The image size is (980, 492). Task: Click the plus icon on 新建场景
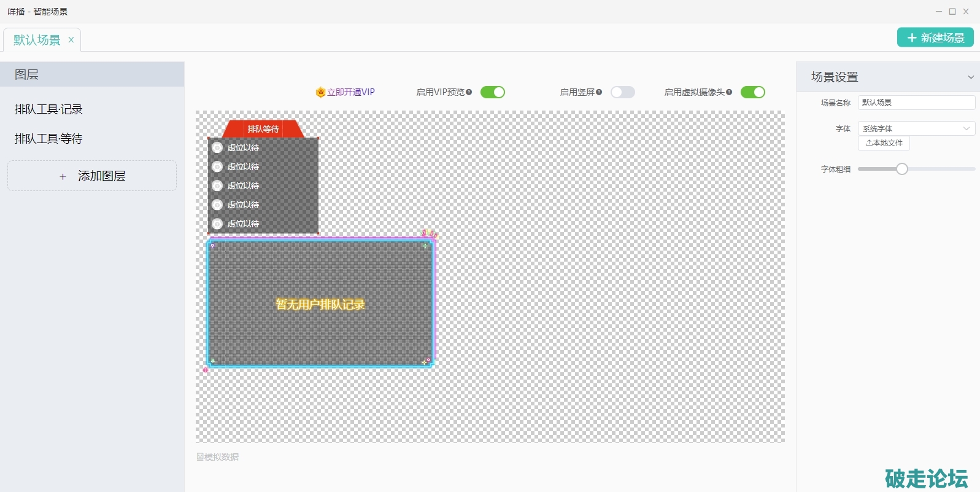pos(912,38)
